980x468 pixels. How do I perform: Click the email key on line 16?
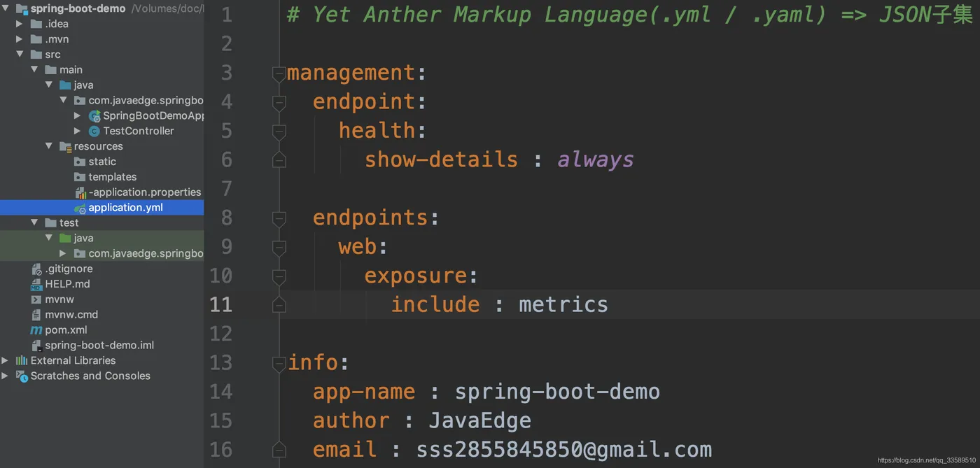[345, 449]
